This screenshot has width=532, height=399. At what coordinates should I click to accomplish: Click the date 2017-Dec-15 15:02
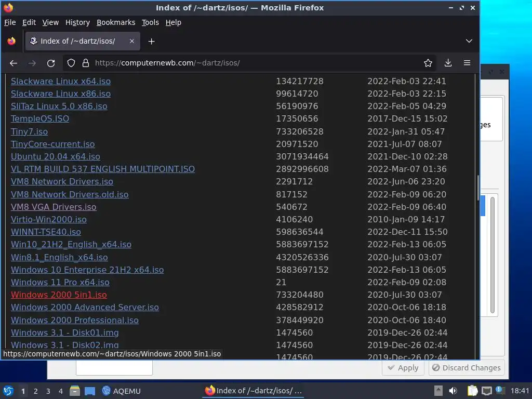click(407, 119)
